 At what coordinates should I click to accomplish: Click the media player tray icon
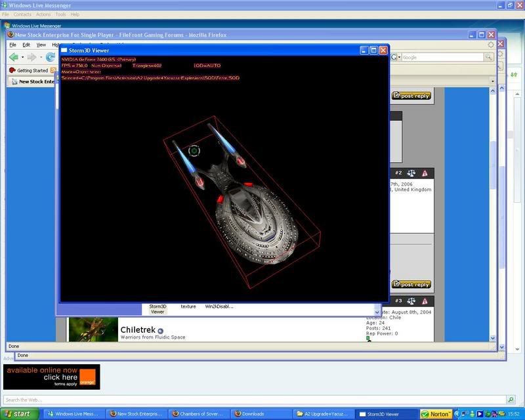[480, 414]
